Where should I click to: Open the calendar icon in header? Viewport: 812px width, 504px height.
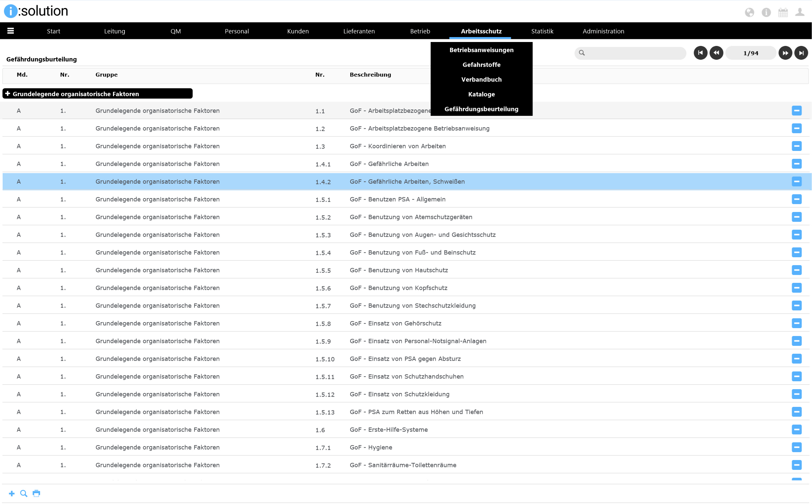[x=783, y=12]
